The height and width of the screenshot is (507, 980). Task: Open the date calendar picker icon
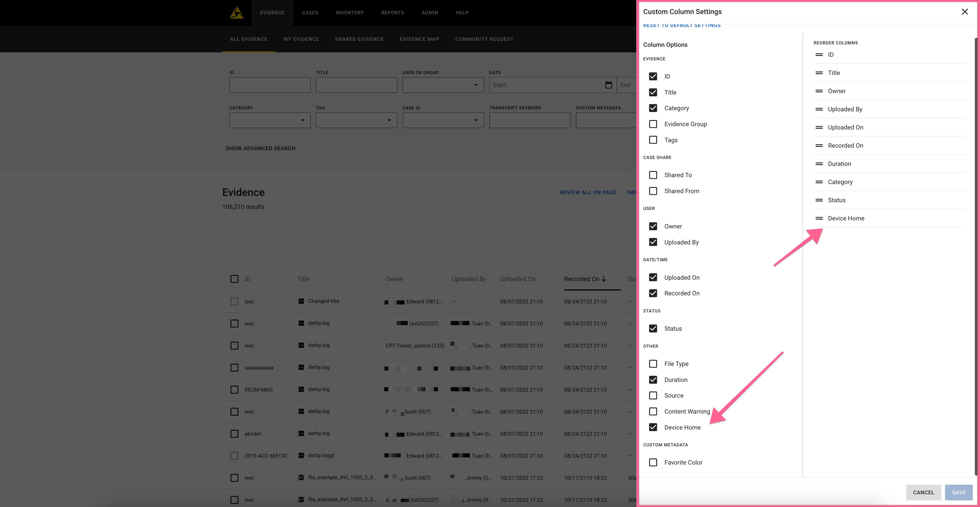click(x=608, y=85)
